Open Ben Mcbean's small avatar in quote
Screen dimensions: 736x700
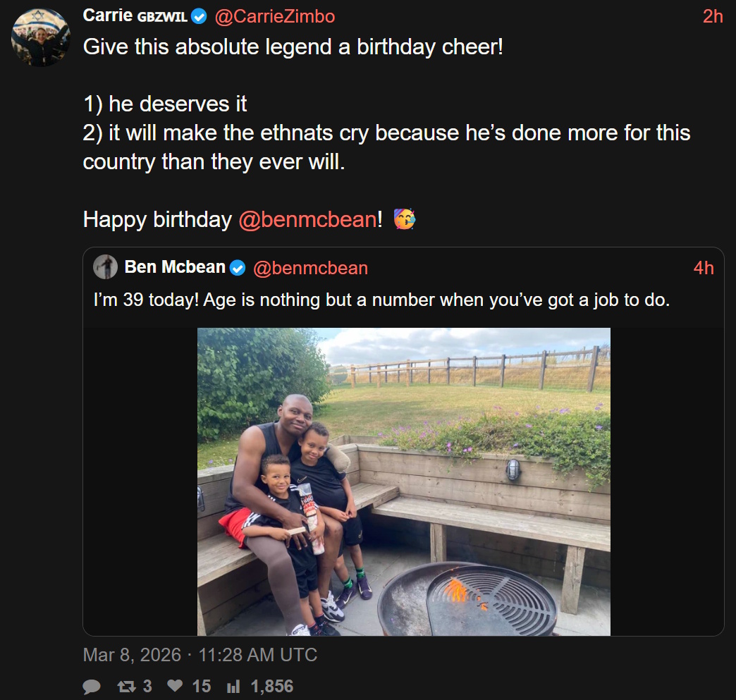point(106,267)
